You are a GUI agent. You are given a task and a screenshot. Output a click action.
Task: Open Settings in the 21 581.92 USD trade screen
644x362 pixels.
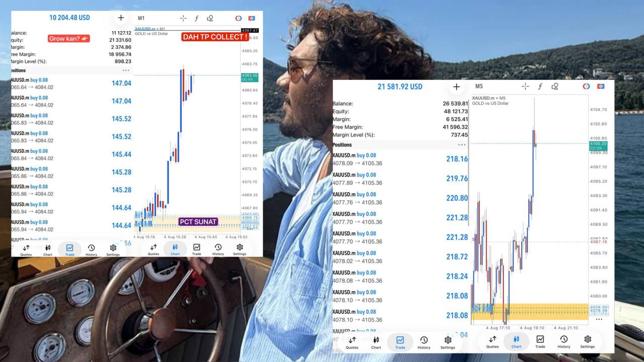coord(448,343)
